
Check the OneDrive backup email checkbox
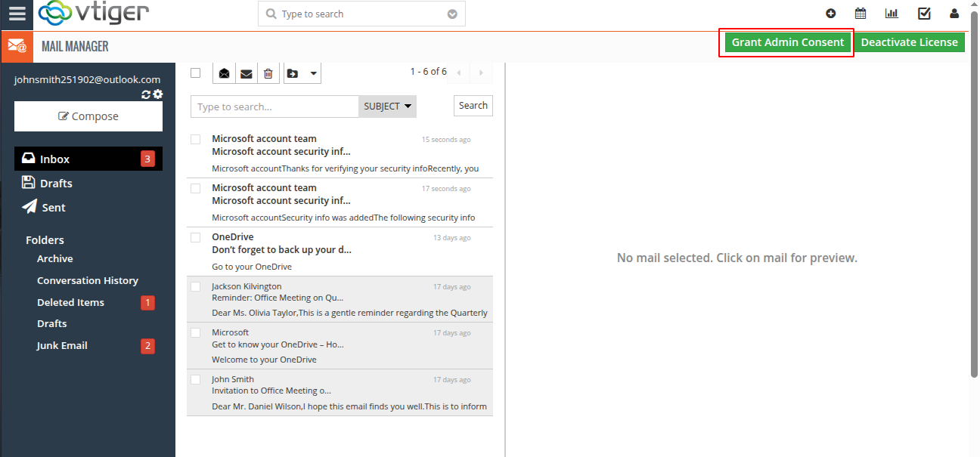click(x=196, y=237)
